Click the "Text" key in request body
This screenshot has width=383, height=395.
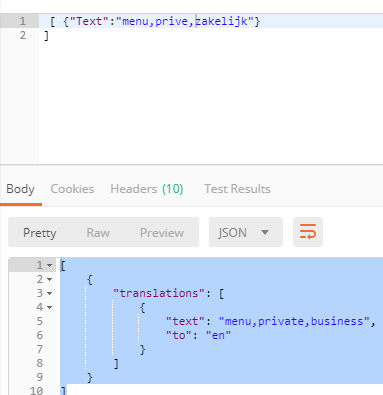point(89,21)
